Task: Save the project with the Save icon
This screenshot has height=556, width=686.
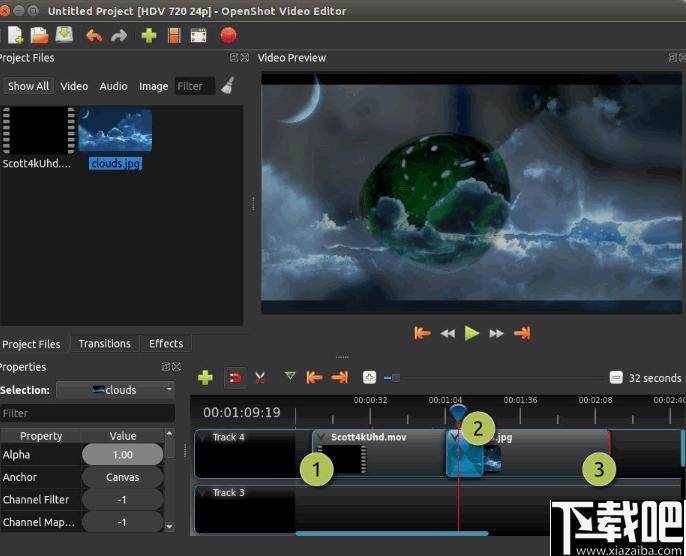Action: 64,35
